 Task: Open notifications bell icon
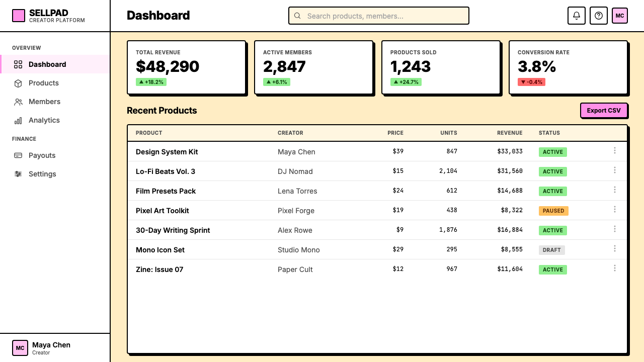[x=577, y=16]
